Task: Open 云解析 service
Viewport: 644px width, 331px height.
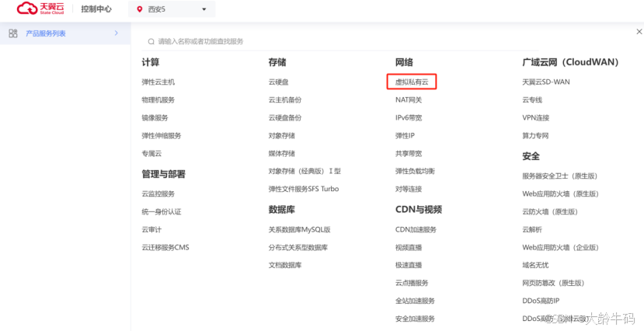Action: click(532, 229)
